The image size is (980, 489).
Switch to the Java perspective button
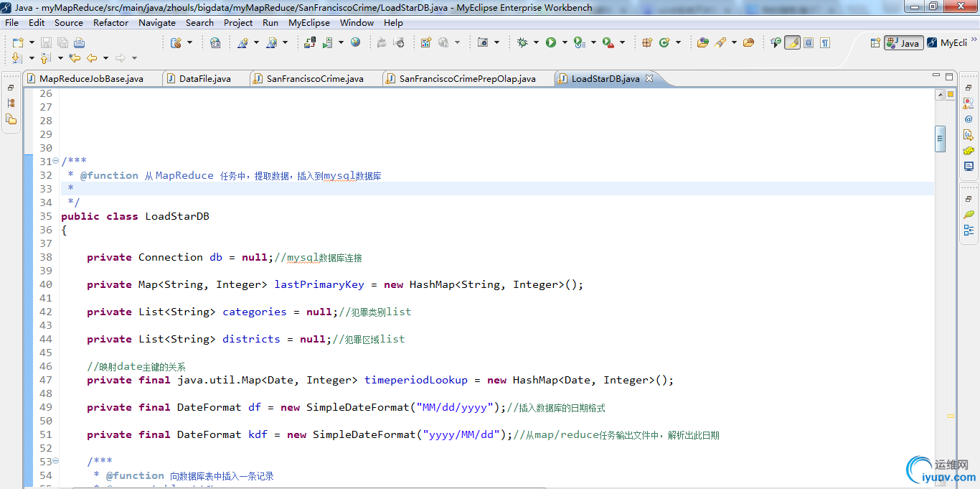(903, 43)
